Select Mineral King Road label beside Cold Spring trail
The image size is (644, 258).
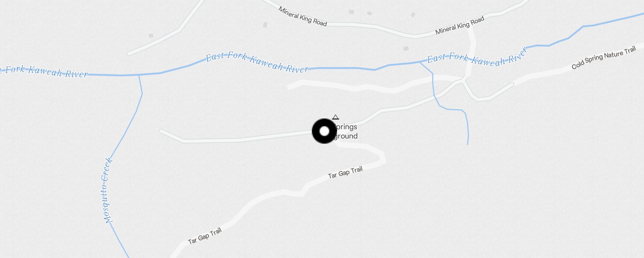pyautogui.click(x=460, y=25)
